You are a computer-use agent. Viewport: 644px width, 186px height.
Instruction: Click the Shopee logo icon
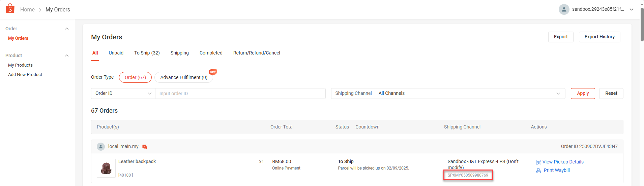click(x=10, y=9)
